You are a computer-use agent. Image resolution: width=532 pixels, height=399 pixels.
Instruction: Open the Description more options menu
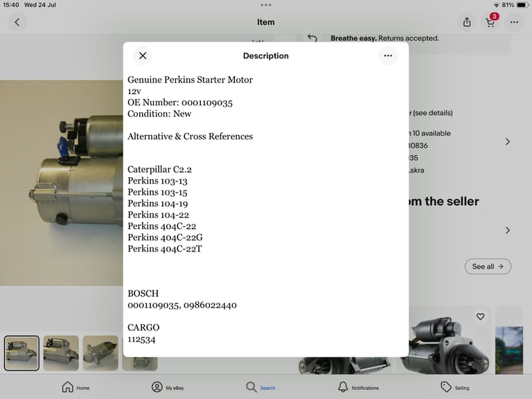[x=388, y=55]
